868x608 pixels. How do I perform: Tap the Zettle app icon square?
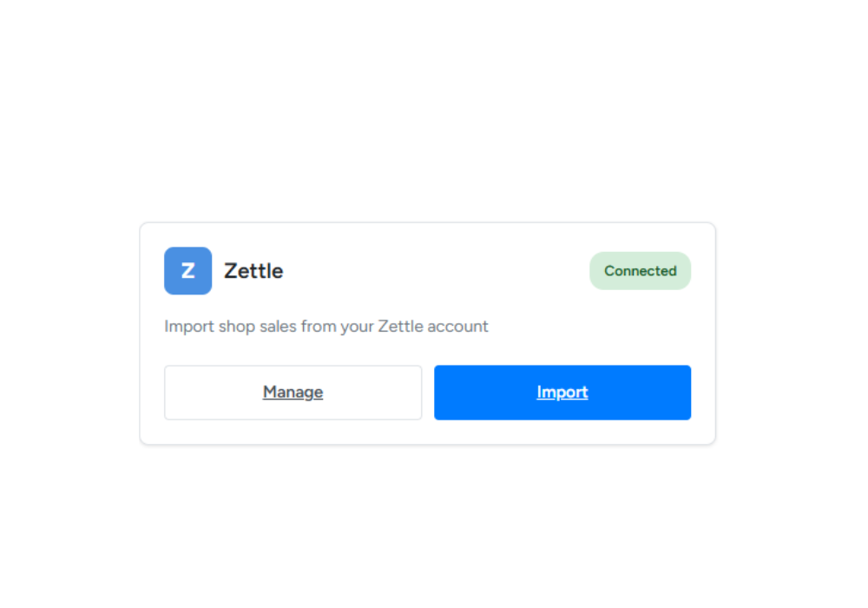point(187,271)
